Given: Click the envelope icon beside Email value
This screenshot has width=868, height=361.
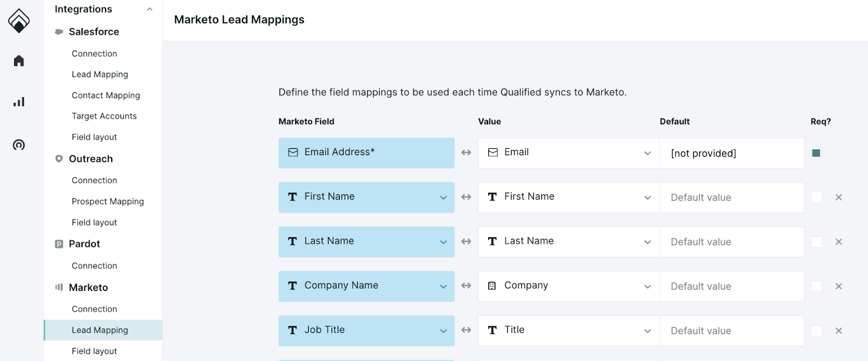Looking at the screenshot, I should (493, 153).
